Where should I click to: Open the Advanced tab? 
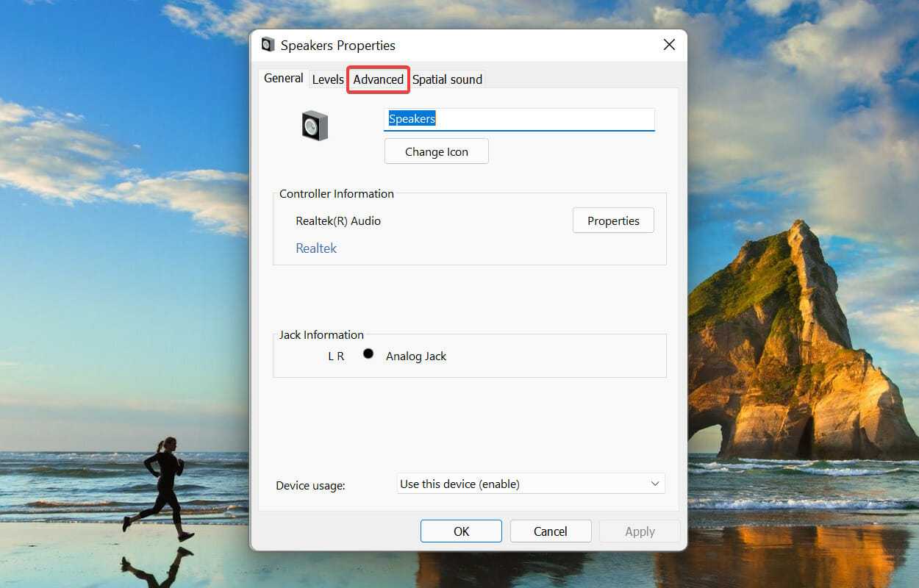(379, 79)
